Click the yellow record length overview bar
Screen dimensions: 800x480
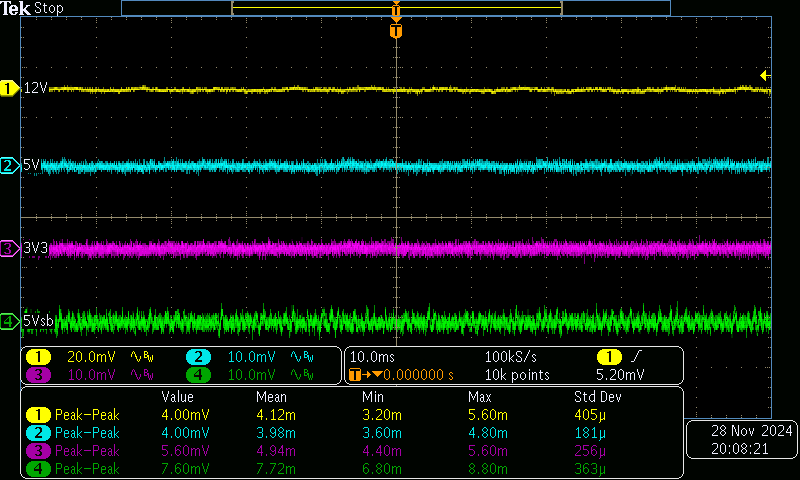click(x=397, y=8)
